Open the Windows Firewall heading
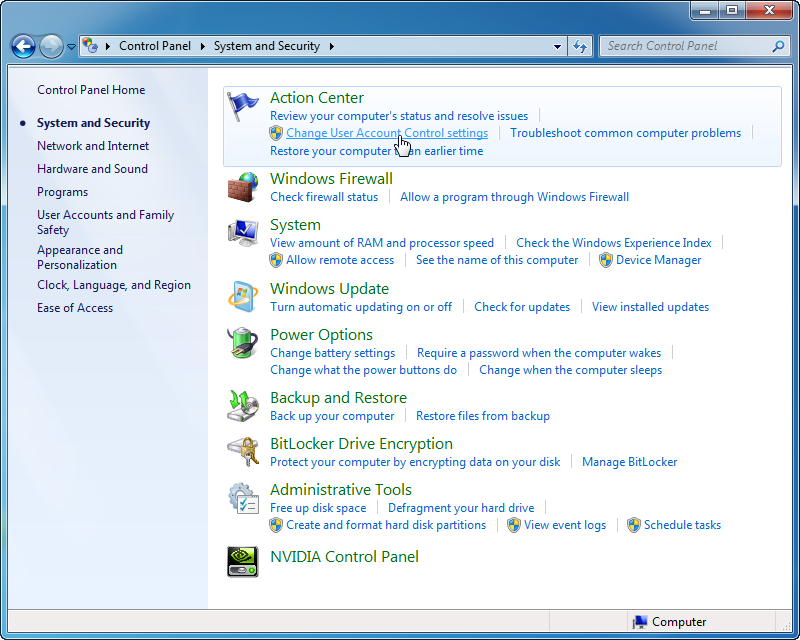Viewport: 800px width, 640px height. pos(331,179)
